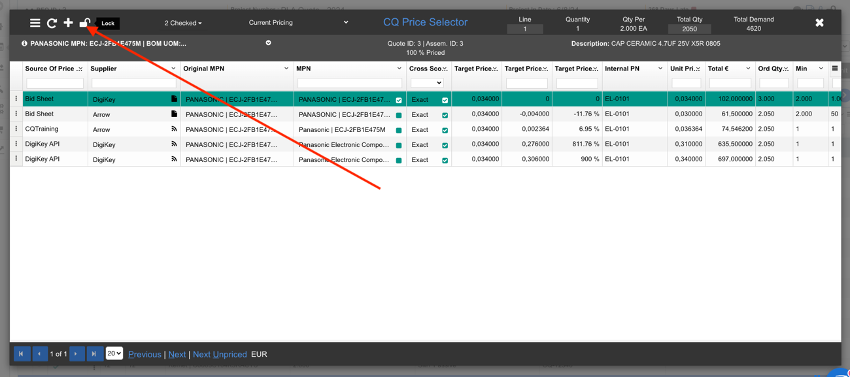850x378 pixels.
Task: Open row menu dots for the 811.76 % row
Action: pos(16,144)
